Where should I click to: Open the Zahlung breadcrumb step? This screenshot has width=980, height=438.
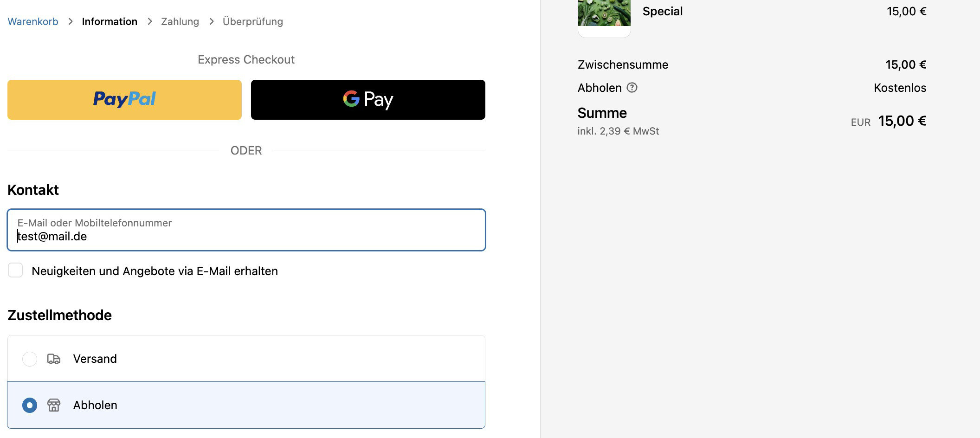(180, 21)
